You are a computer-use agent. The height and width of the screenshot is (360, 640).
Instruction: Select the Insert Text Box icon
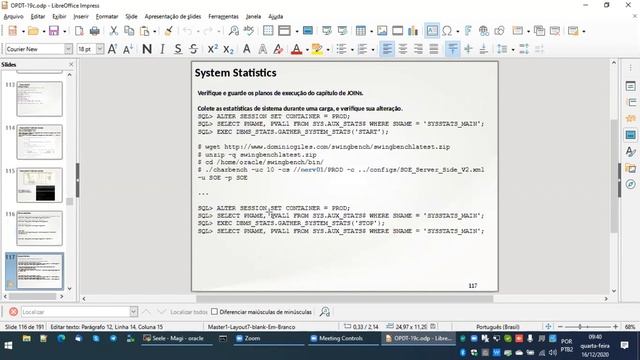point(432,31)
